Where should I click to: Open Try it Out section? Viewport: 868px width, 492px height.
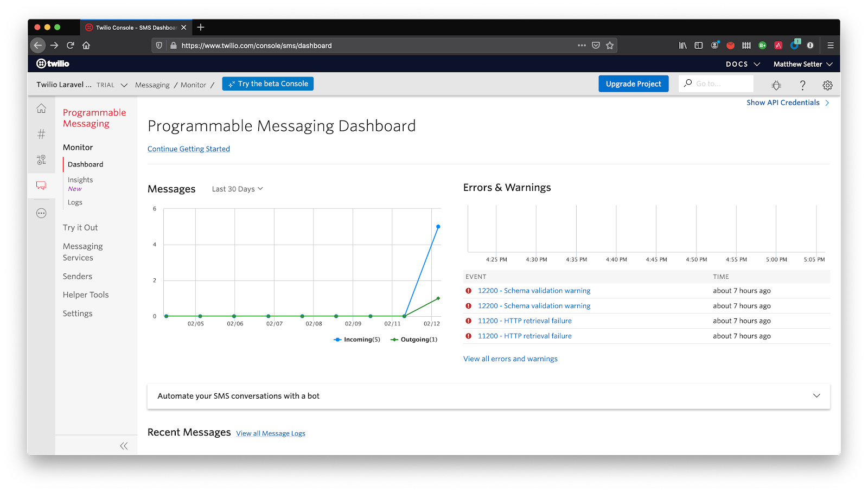[x=80, y=228]
